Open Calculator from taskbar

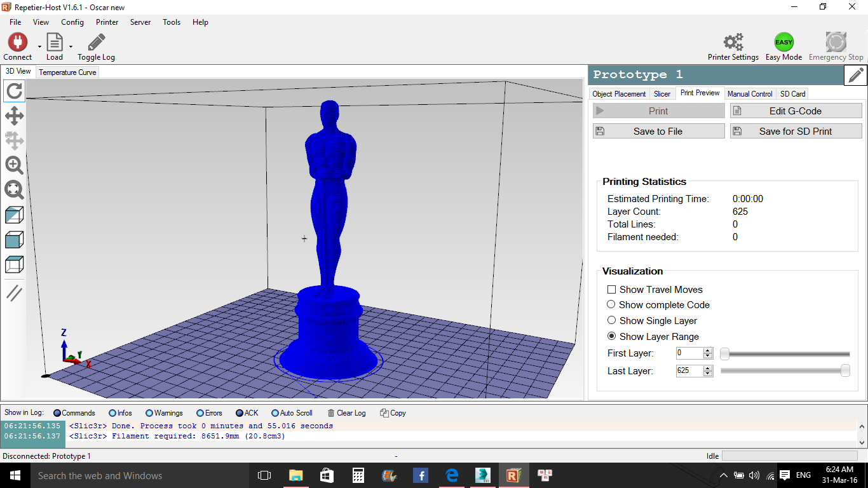pyautogui.click(x=358, y=475)
